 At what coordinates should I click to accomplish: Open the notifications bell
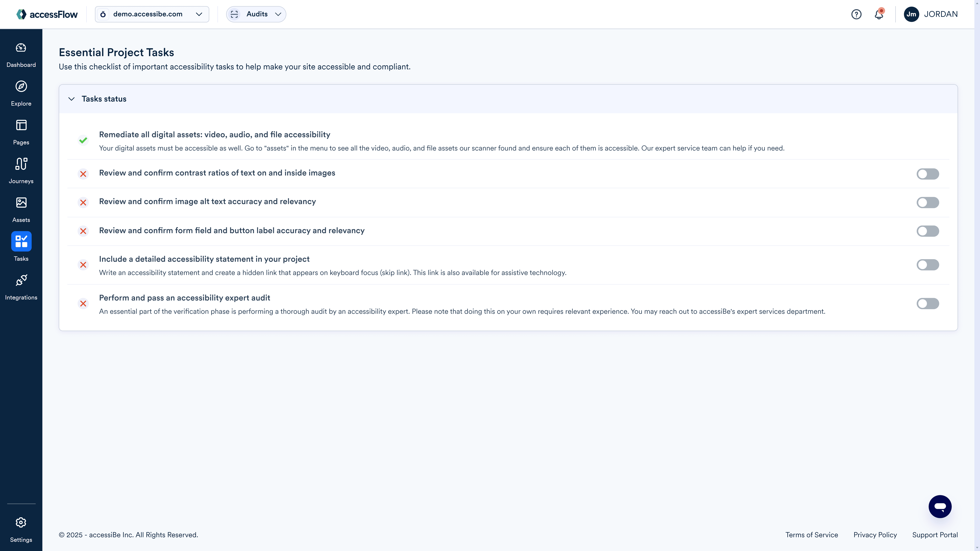click(879, 14)
